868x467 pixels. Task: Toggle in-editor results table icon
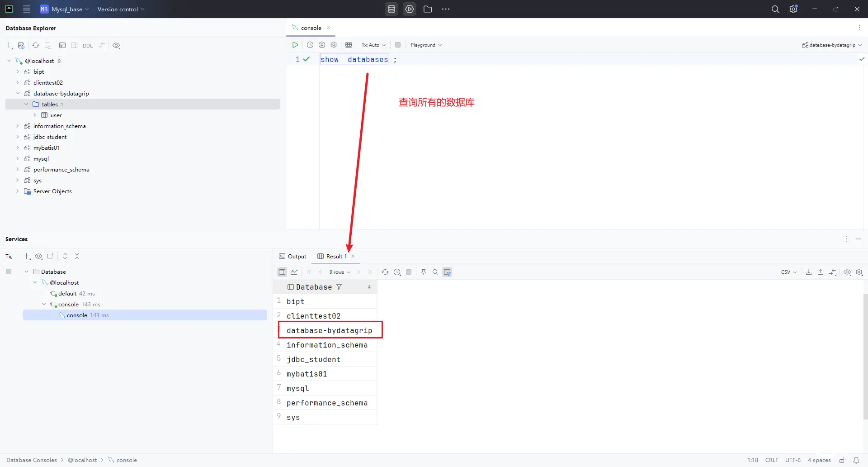349,45
